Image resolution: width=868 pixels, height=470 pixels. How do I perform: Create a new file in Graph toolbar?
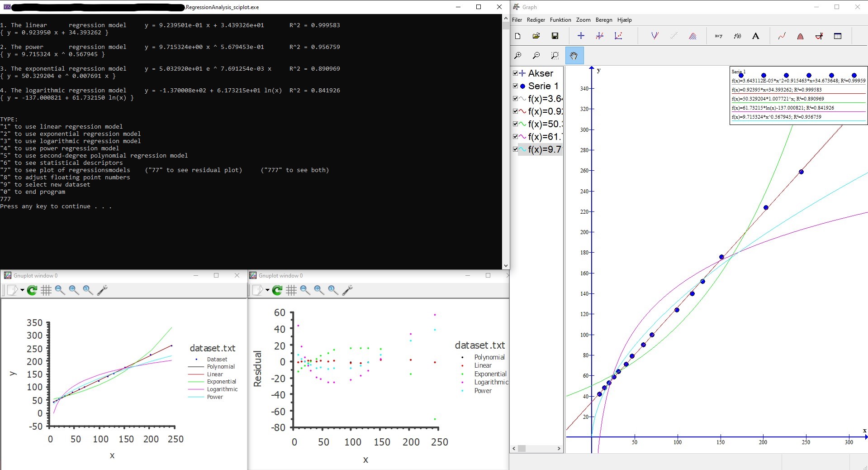coord(518,36)
